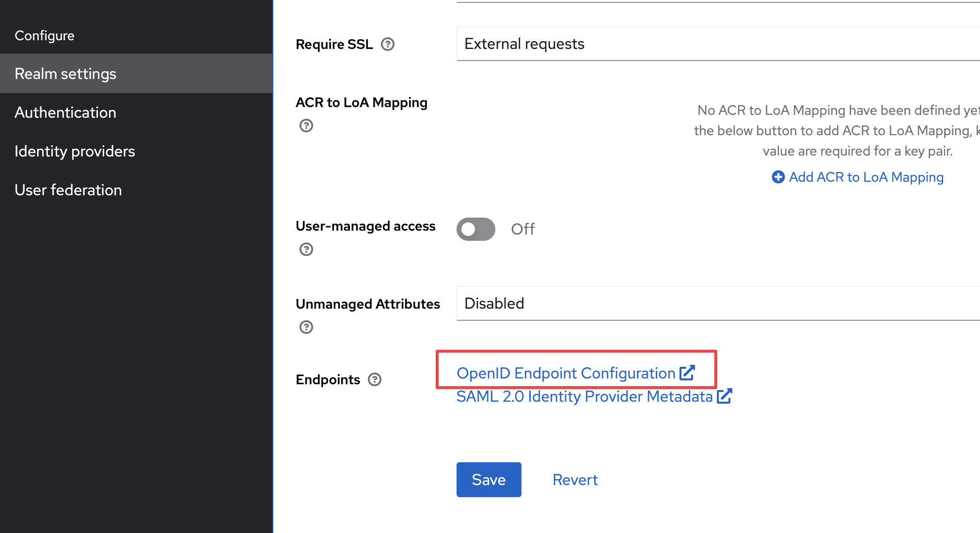Click the Endpoints field label
Image resolution: width=980 pixels, height=533 pixels.
pyautogui.click(x=328, y=379)
